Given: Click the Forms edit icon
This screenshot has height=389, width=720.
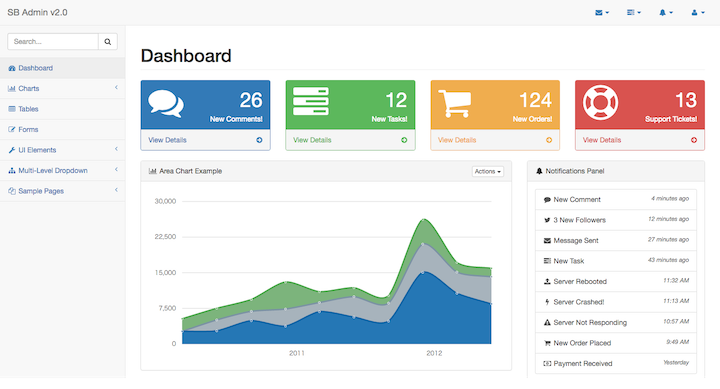Looking at the screenshot, I should 12,130.
